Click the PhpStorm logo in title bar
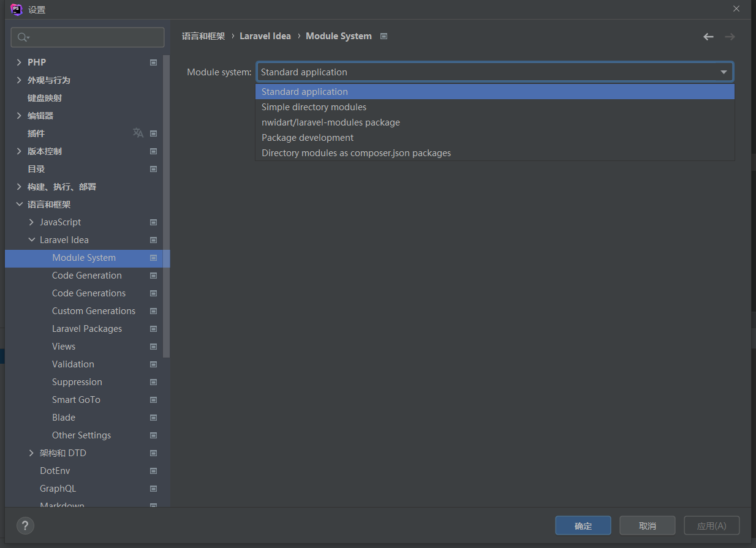This screenshot has width=756, height=548. [x=17, y=9]
